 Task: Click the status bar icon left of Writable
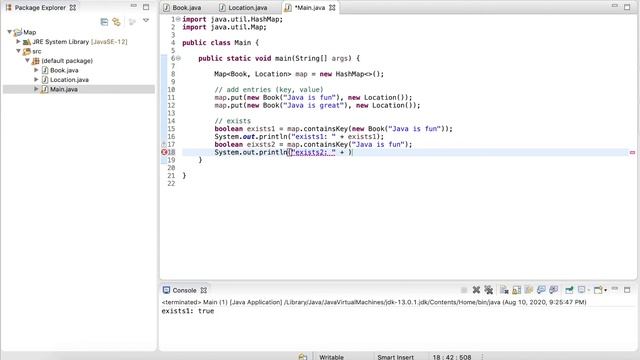click(302, 357)
